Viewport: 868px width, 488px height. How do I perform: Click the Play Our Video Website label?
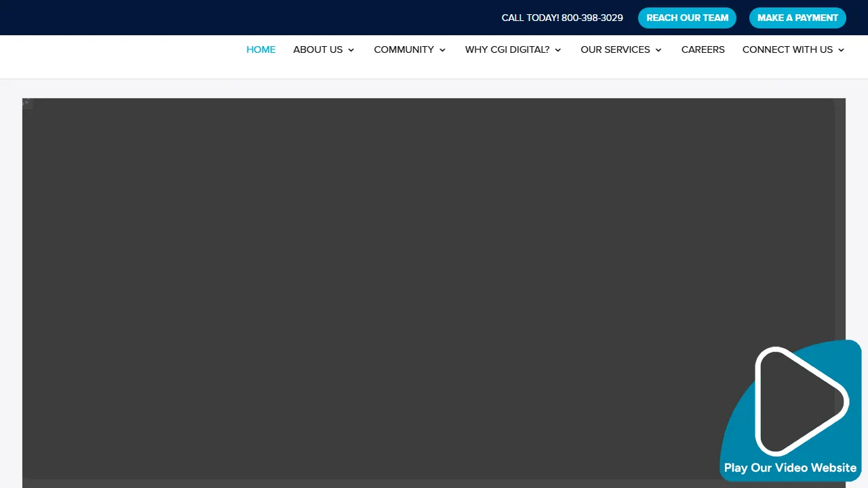pyautogui.click(x=790, y=468)
